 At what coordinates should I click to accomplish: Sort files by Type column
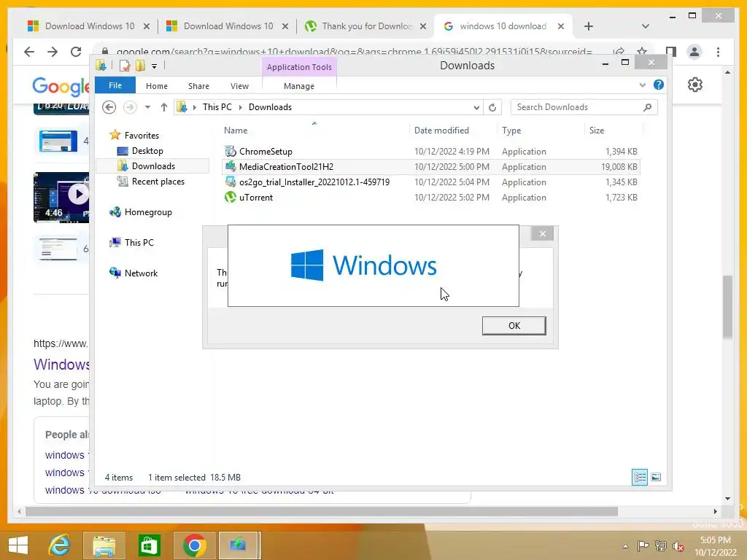(511, 131)
